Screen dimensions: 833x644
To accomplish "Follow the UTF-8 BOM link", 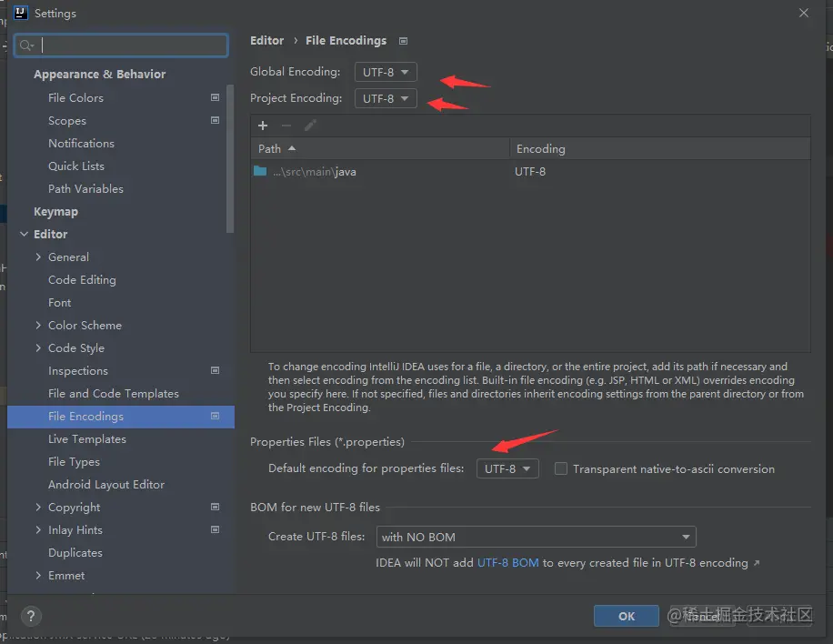I will point(507,563).
